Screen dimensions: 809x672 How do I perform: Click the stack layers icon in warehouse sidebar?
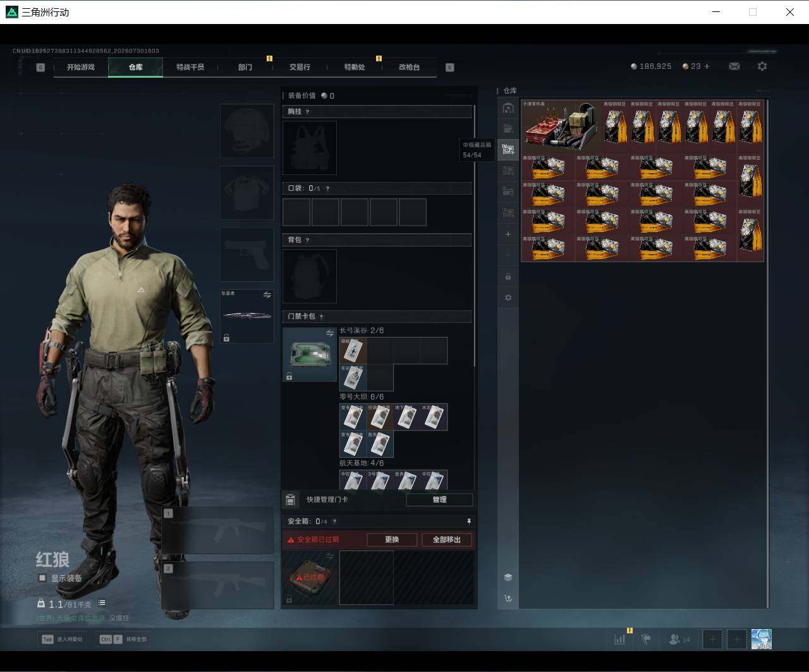tap(508, 577)
